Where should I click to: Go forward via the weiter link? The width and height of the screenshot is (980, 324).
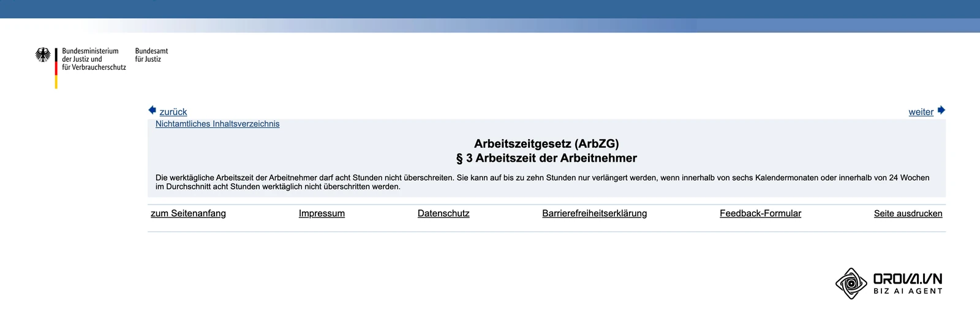pyautogui.click(x=921, y=112)
